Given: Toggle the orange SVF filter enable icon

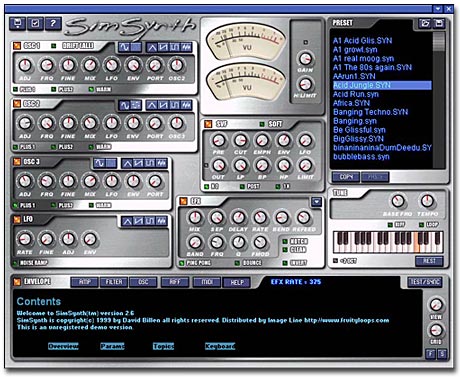Looking at the screenshot, I should pyautogui.click(x=208, y=124).
